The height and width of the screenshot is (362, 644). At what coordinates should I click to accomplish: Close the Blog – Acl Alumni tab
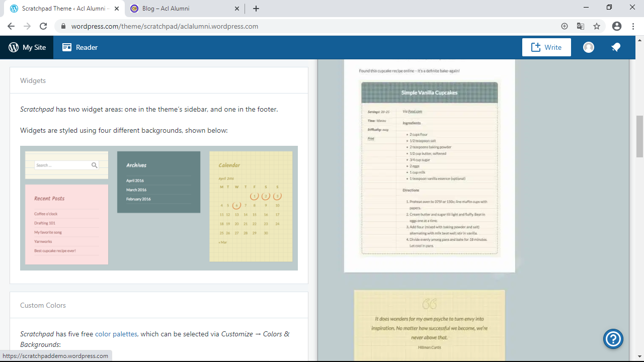(x=237, y=9)
